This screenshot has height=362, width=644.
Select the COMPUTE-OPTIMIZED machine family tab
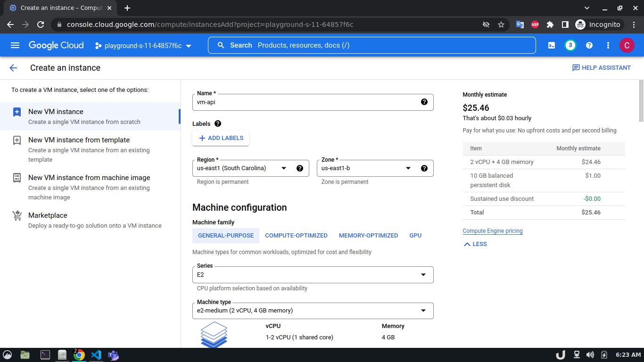pos(296,236)
